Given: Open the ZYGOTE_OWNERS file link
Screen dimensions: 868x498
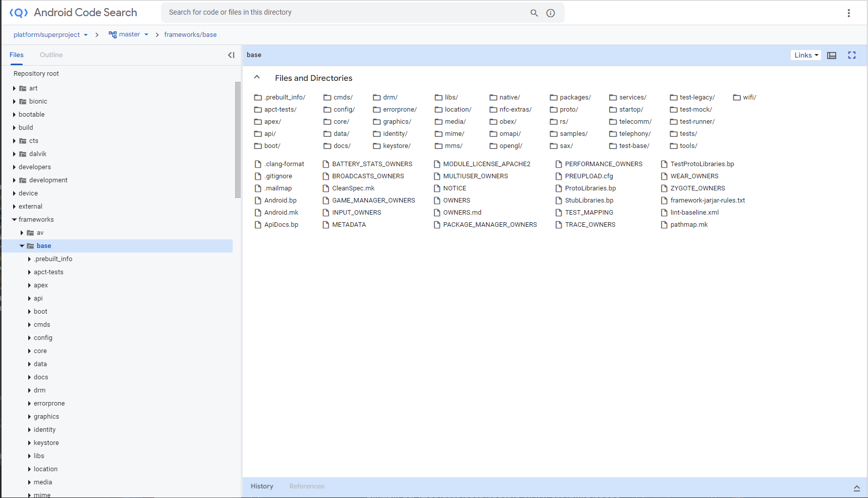Looking at the screenshot, I should tap(697, 188).
